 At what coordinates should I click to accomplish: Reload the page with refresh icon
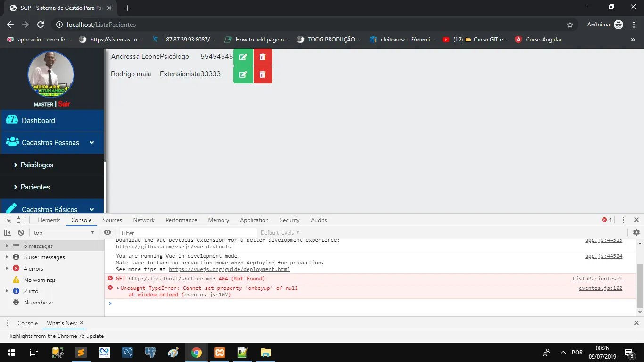coord(41,25)
